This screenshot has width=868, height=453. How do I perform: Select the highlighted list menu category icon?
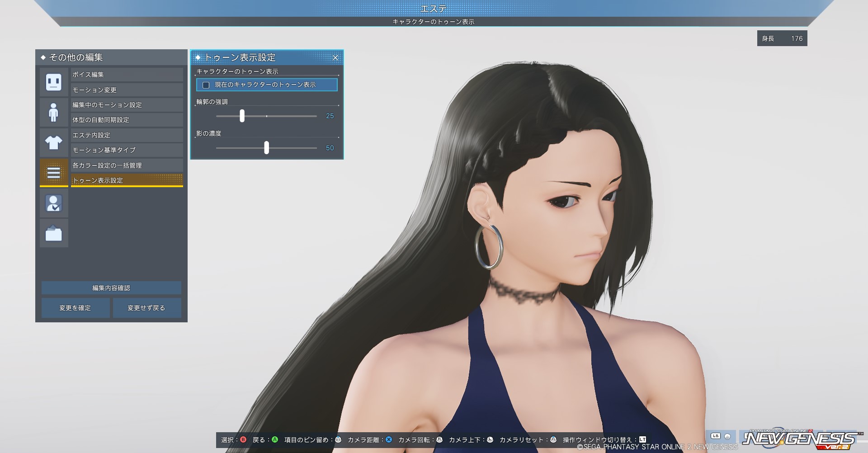point(54,173)
